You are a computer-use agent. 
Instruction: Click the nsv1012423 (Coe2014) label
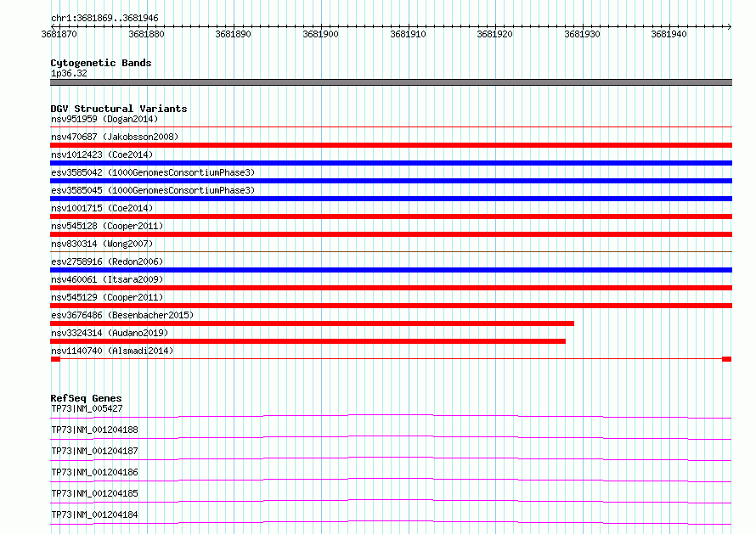point(102,155)
